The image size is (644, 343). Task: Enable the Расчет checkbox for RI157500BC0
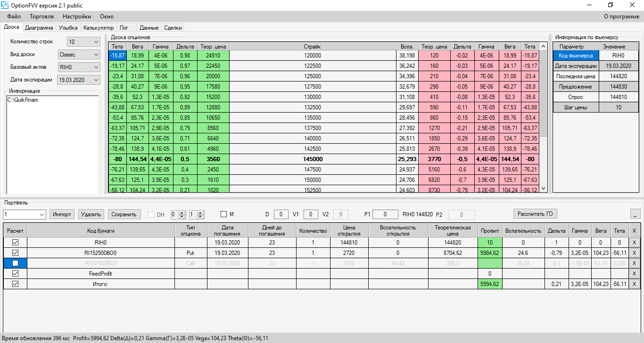pyautogui.click(x=16, y=263)
